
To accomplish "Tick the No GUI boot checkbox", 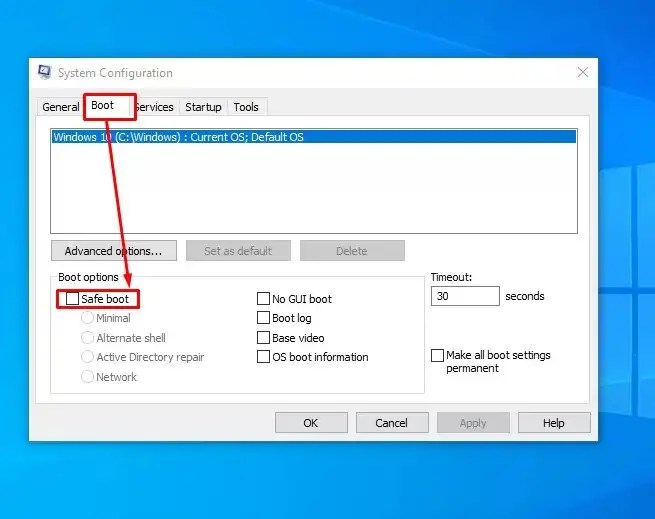I will (263, 298).
